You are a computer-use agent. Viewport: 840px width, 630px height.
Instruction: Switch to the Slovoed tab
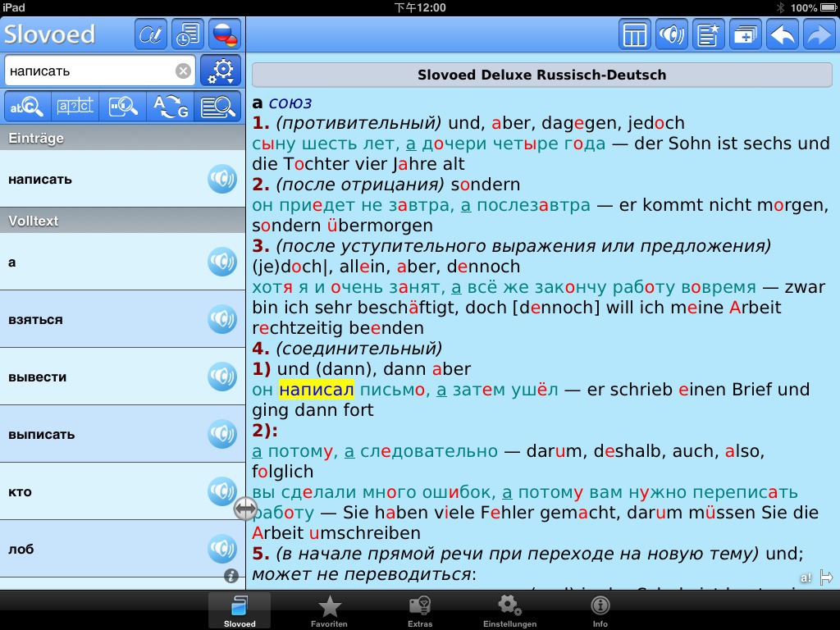240,610
